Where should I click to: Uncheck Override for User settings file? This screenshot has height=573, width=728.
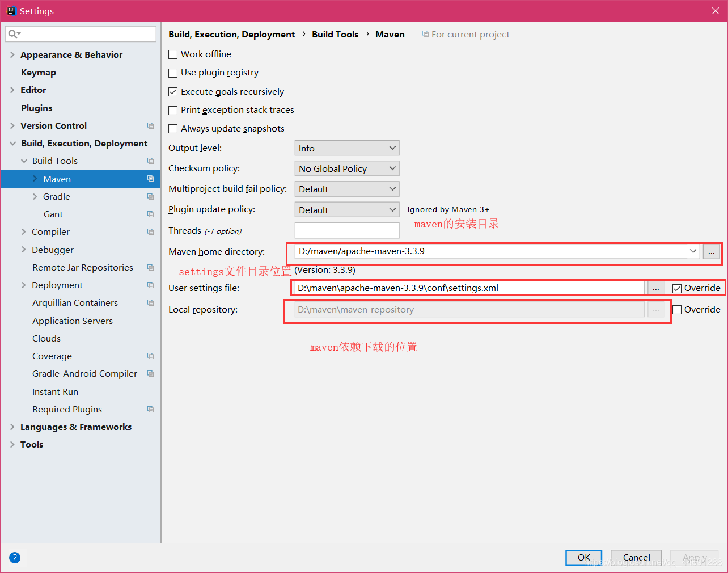[x=677, y=288]
